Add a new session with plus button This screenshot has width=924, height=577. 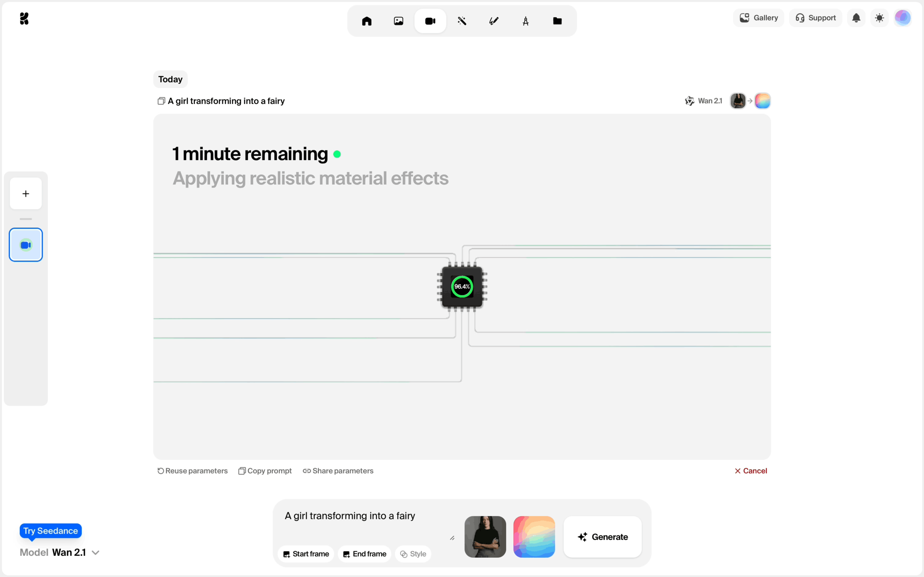tap(26, 194)
